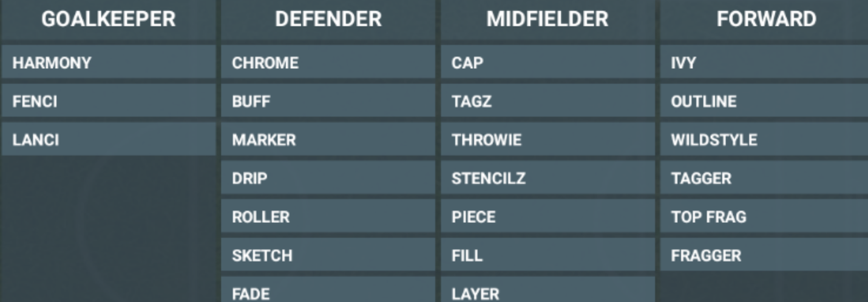Pick STENCILZ from midfielders
Screen dimensions: 868x302
coord(548,178)
